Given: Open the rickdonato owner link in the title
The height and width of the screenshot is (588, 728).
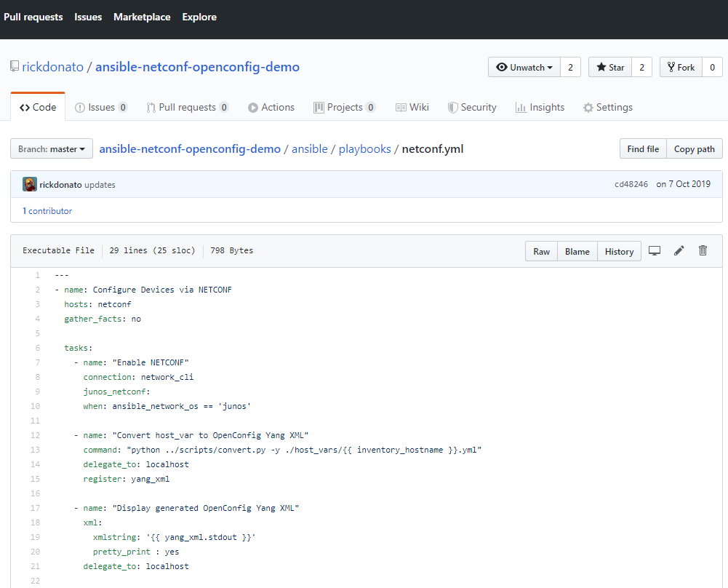Looking at the screenshot, I should click(x=53, y=67).
